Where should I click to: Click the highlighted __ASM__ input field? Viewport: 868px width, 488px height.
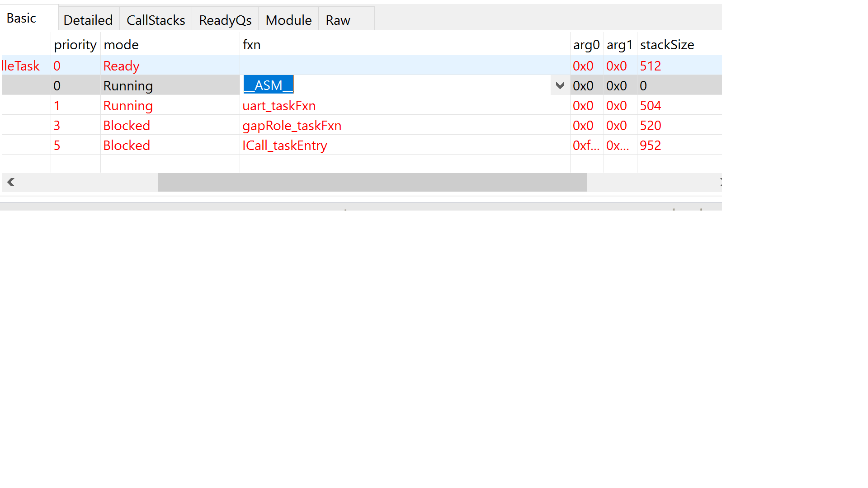tap(269, 85)
